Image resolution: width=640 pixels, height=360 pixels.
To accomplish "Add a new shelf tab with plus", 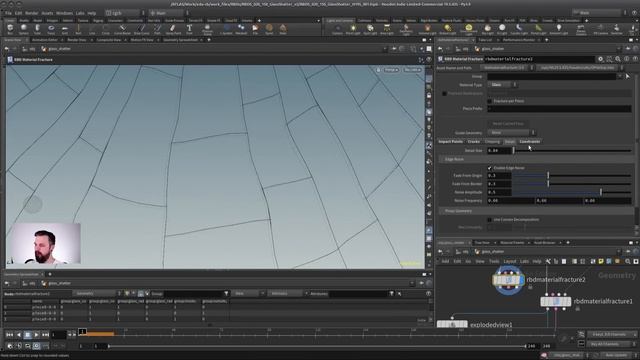I will click(x=259, y=20).
